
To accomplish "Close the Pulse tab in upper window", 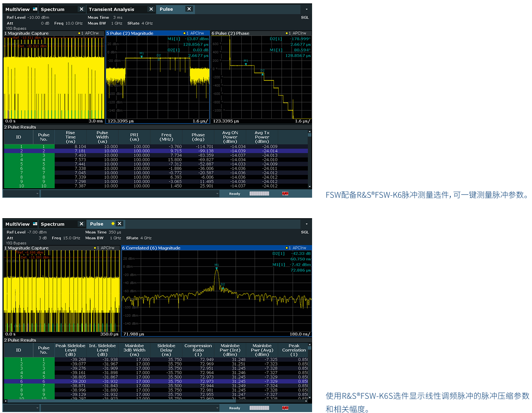I will point(189,9).
